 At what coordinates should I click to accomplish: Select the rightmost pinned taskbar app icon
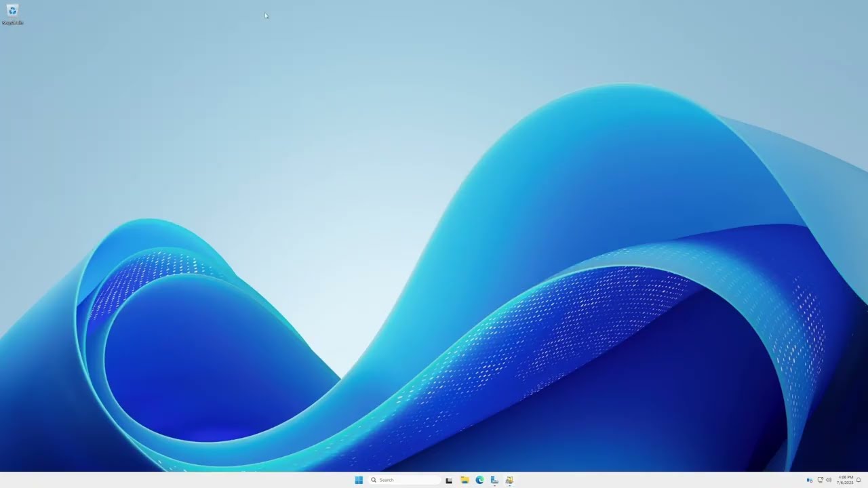click(509, 480)
